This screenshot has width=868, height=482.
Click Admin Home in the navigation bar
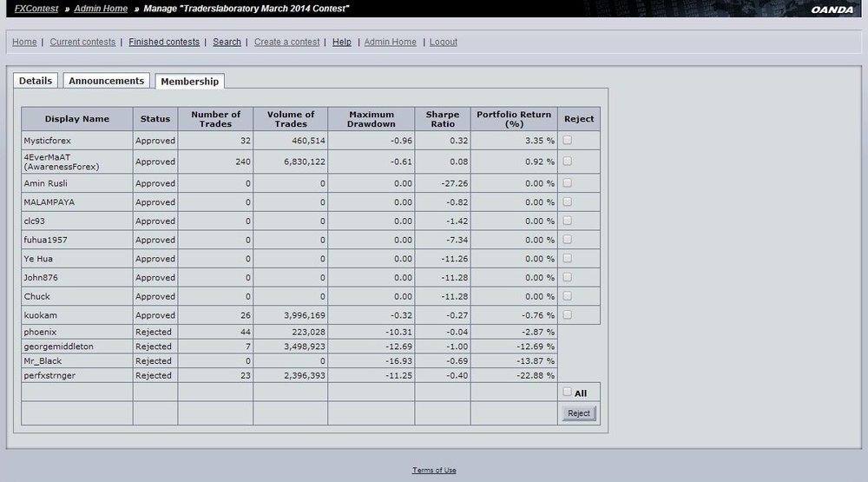(x=391, y=42)
